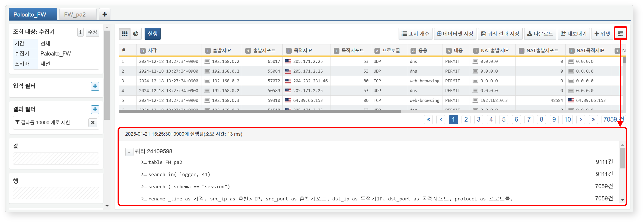Screen dimensions: 644x223
Task: Switch to pie chart view
Action: click(x=136, y=34)
